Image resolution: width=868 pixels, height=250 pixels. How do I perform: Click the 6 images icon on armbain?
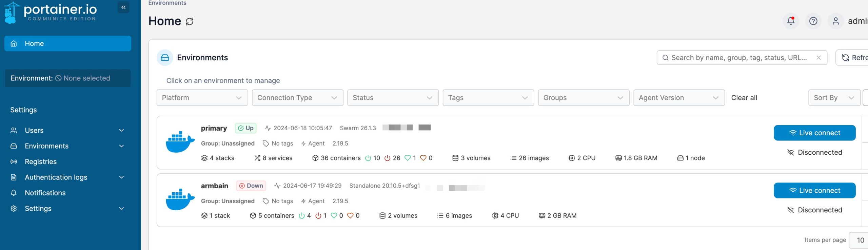coord(440,216)
